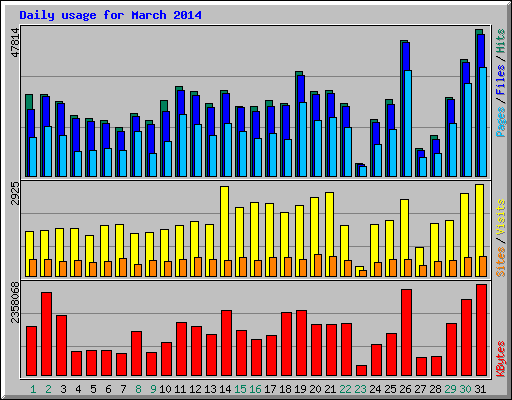
Task: Click day 8 on the x-axis
Action: pyautogui.click(x=138, y=389)
